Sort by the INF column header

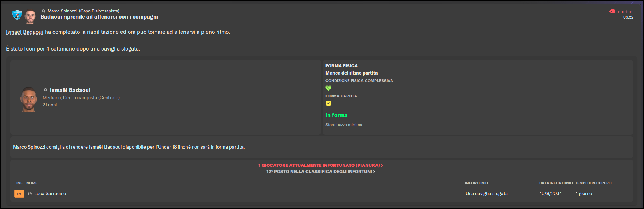pos(19,183)
